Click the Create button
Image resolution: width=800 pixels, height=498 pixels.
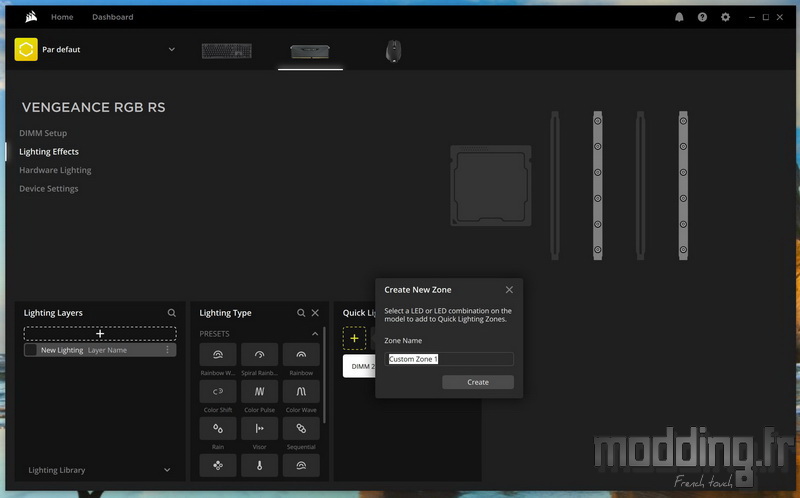tap(478, 382)
